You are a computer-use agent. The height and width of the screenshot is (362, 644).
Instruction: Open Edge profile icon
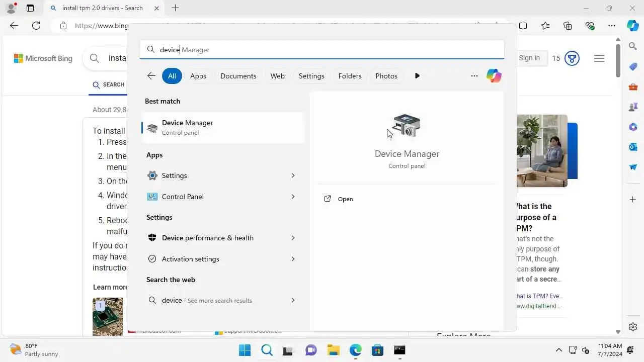[x=11, y=8]
